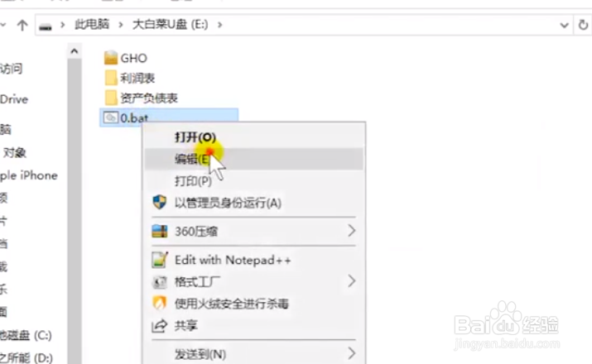Select the GHO folder icon
Image resolution: width=592 pixels, height=364 pixels.
tap(111, 58)
